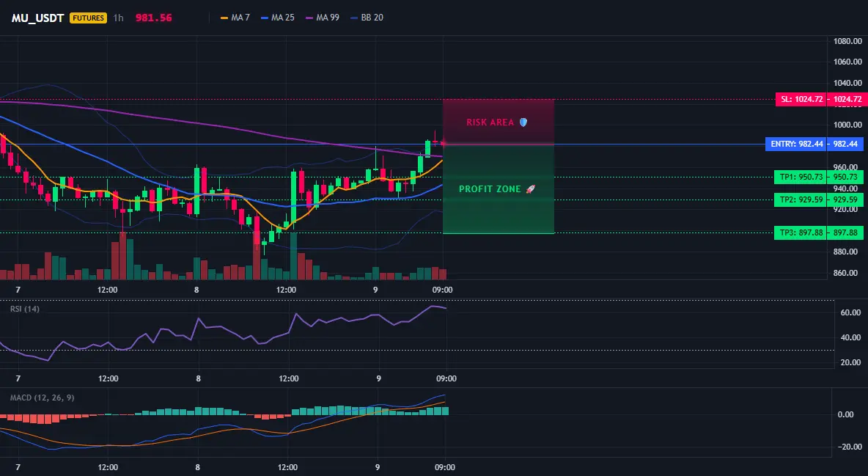
Task: Toggle the BB 20 legend entry
Action: click(x=367, y=18)
